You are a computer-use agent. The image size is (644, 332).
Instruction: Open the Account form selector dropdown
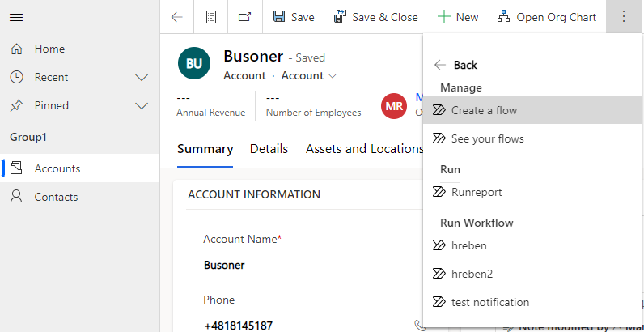tap(309, 75)
